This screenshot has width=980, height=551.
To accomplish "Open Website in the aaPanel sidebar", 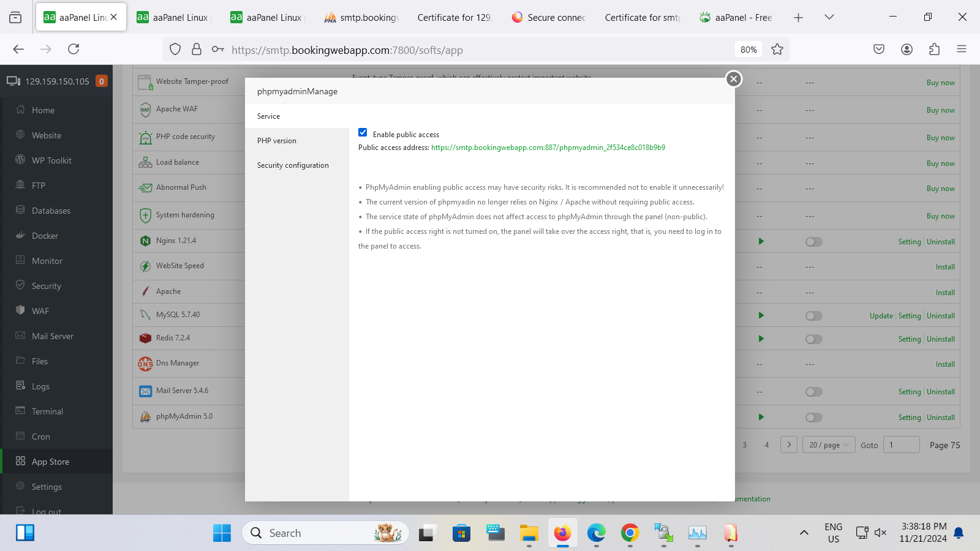I will point(56,135).
